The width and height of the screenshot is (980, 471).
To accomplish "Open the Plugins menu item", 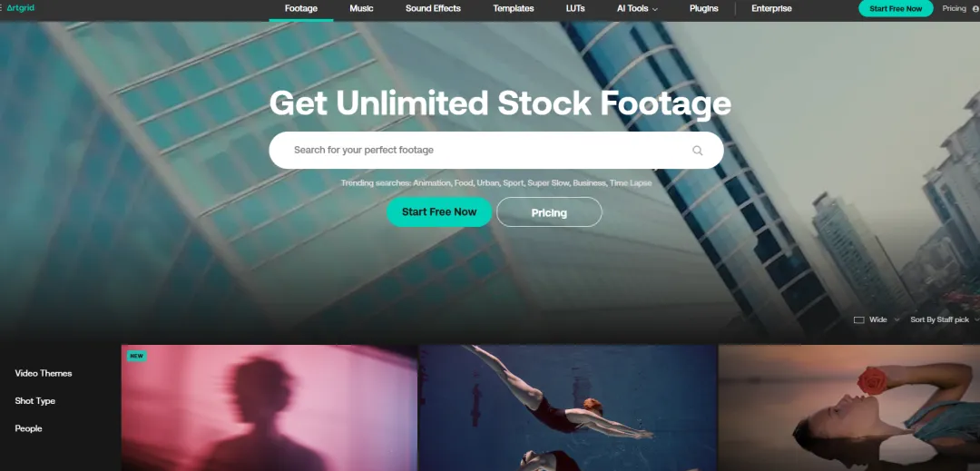I will tap(704, 9).
